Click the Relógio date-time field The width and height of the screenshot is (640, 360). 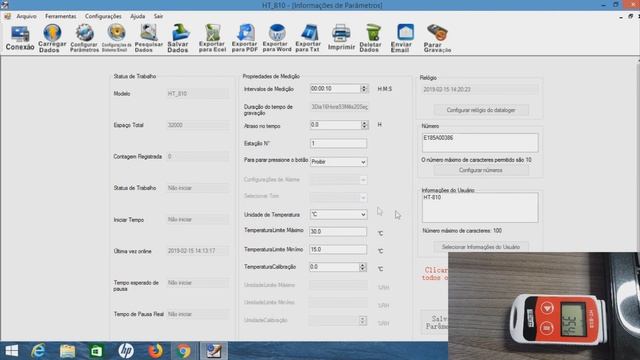coord(480,89)
